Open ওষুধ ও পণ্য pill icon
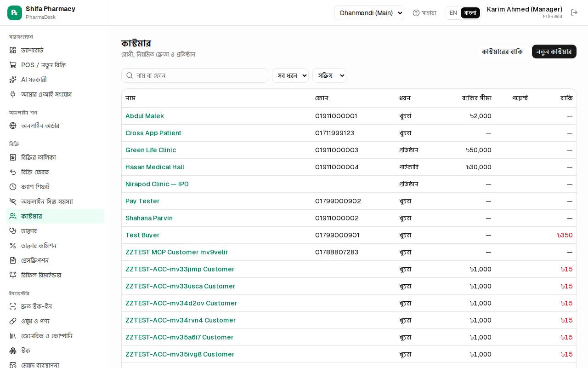Viewport: 588px width, 368px height. (x=13, y=321)
